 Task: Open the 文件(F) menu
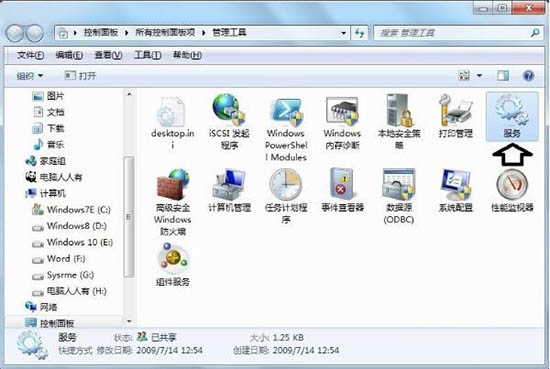point(31,55)
